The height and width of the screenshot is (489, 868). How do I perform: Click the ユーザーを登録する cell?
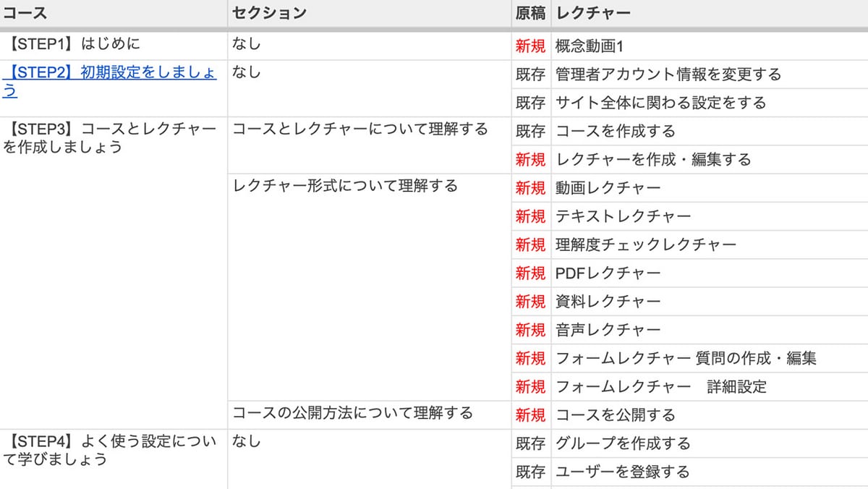point(709,472)
